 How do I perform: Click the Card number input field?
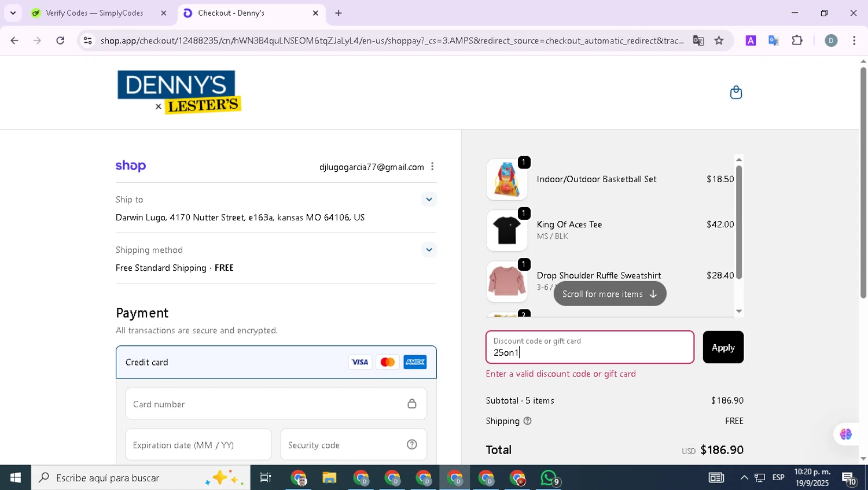pyautogui.click(x=276, y=404)
